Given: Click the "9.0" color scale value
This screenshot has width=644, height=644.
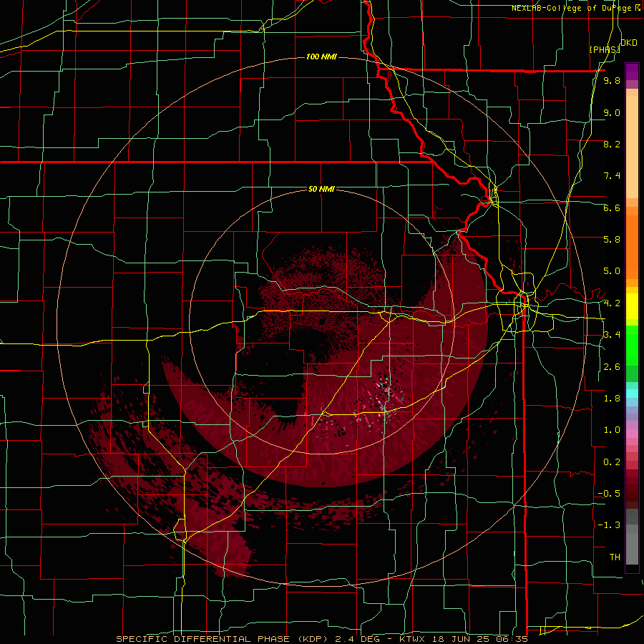Looking at the screenshot, I should 612,112.
